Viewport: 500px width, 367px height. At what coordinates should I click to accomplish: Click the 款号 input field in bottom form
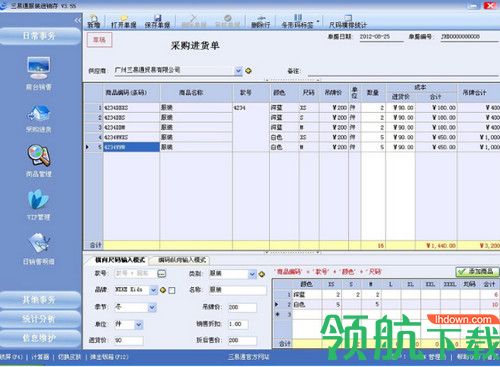point(135,274)
